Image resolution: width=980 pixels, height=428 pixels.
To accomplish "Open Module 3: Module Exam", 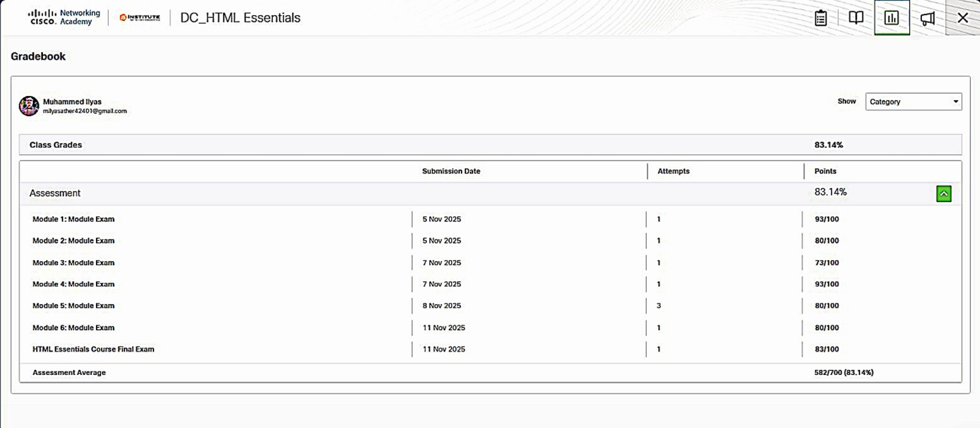I will pos(73,263).
